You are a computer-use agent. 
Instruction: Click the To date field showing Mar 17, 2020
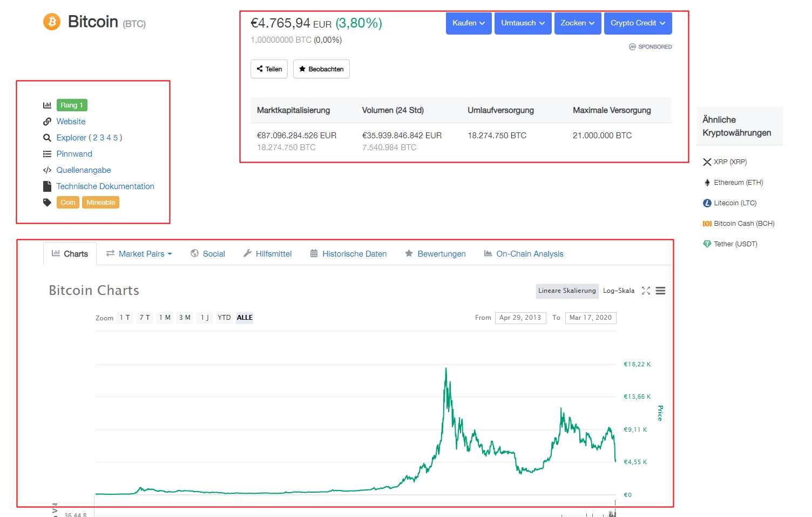[x=590, y=318]
